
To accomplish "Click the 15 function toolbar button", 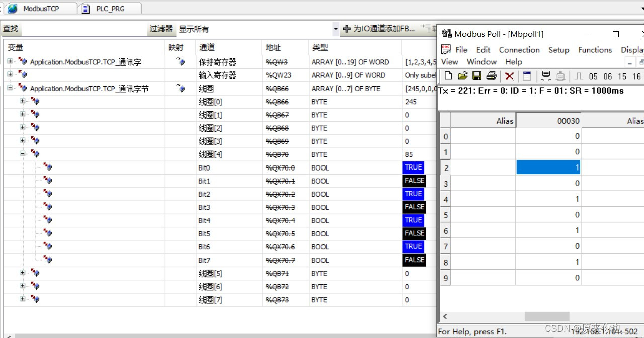I will pyautogui.click(x=622, y=76).
